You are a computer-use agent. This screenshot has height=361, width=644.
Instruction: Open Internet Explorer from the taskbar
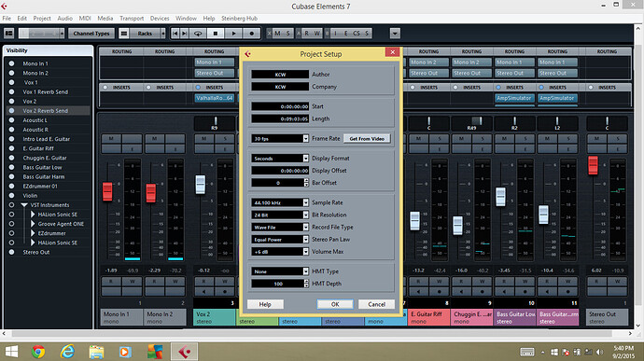67,352
